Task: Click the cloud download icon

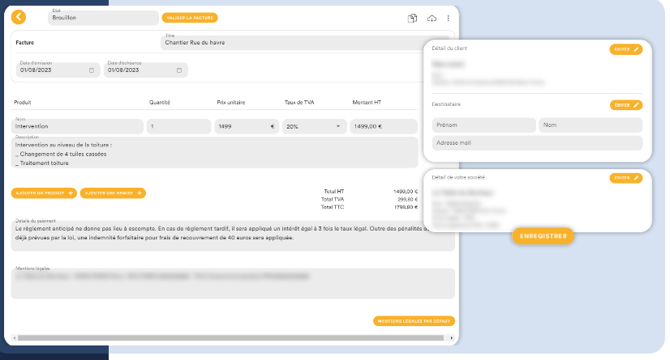Action: (x=432, y=18)
